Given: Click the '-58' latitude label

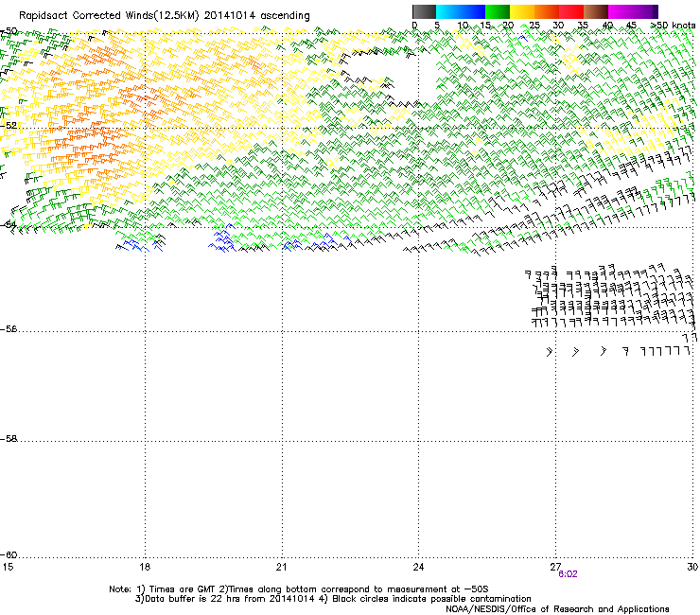Looking at the screenshot, I should (9, 439).
